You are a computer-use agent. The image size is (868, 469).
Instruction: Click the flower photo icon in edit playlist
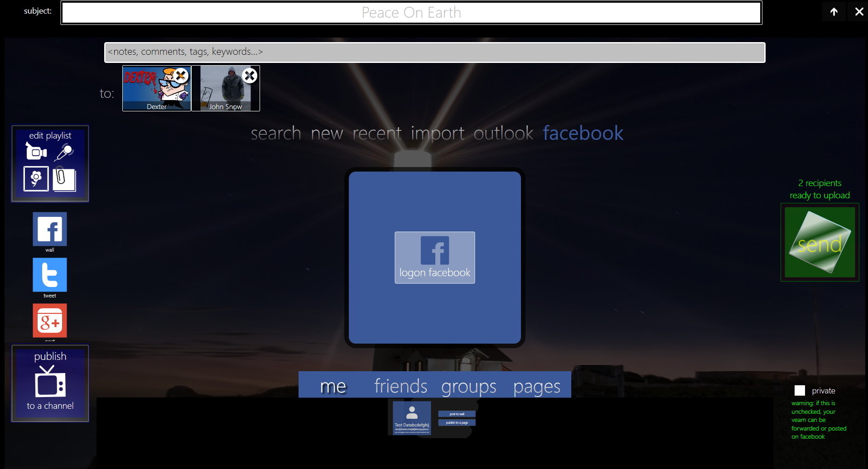(36, 179)
